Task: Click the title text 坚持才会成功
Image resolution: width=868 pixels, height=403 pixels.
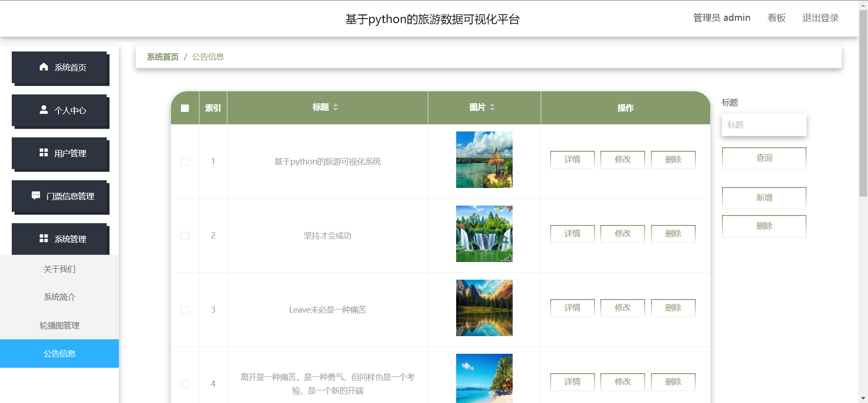Action: pyautogui.click(x=327, y=236)
